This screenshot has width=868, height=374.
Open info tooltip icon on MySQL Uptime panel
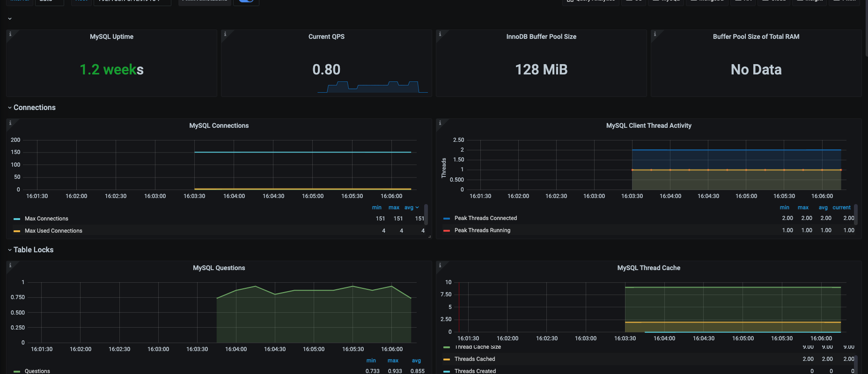[10, 34]
